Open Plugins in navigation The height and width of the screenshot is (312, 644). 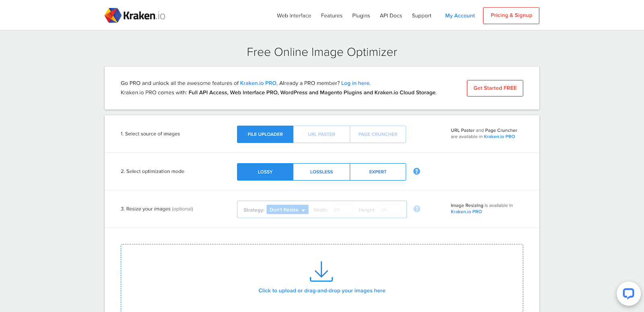coord(361,16)
